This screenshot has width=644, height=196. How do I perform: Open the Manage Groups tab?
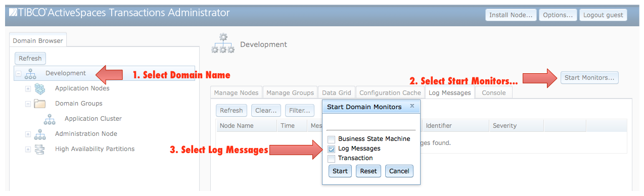[x=290, y=92]
